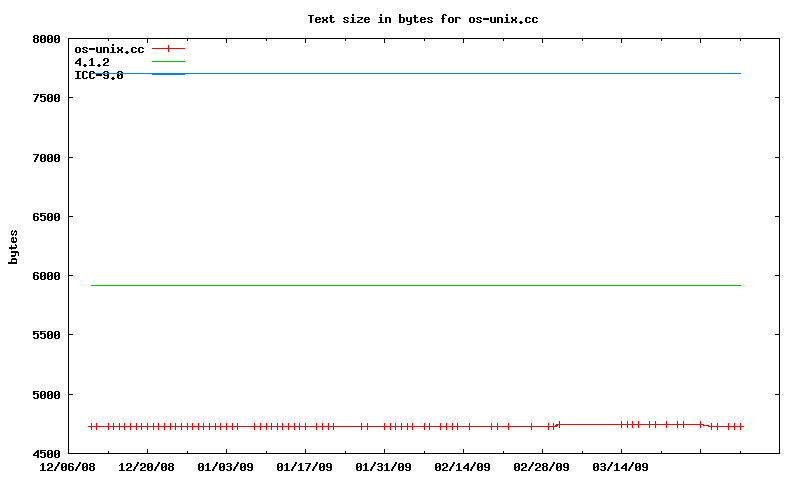Select the 4.1.2 legend label
This screenshot has height=480, width=800.
pyautogui.click(x=92, y=61)
